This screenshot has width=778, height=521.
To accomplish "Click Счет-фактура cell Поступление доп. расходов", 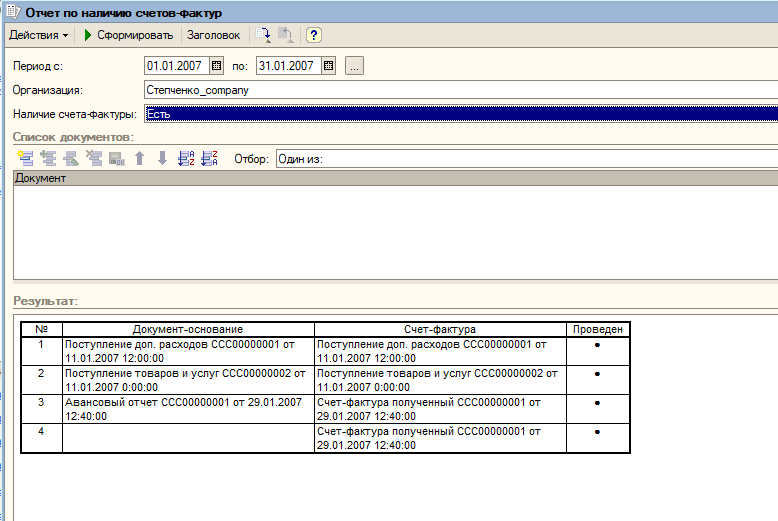I will click(x=440, y=351).
